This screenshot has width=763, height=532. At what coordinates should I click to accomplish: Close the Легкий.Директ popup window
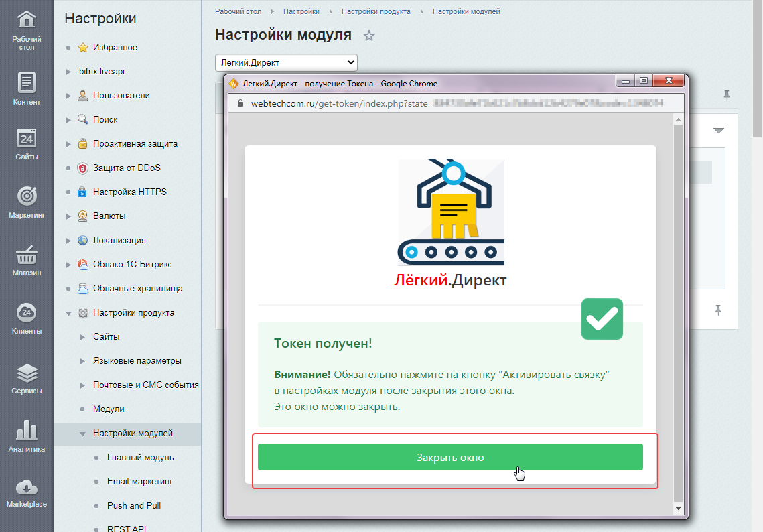point(669,81)
